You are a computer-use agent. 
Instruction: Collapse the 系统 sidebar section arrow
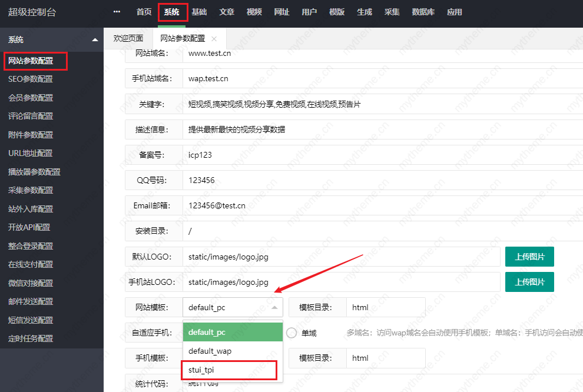tap(95, 40)
